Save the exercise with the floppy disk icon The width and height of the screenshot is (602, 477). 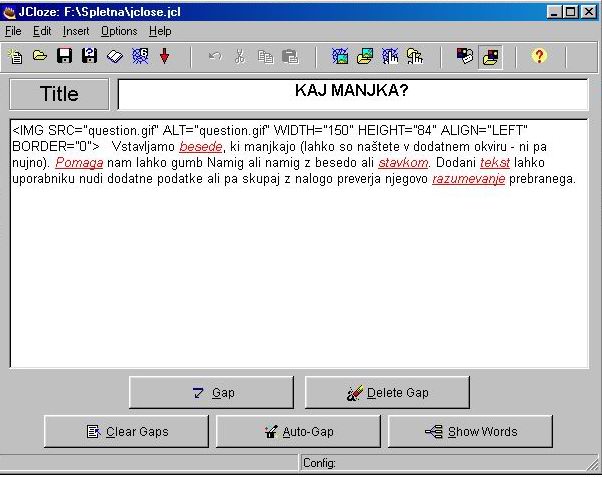[64, 57]
